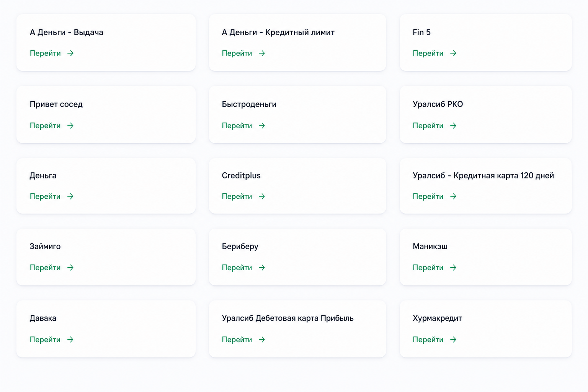The image size is (588, 392).
Task: Click the arrow icon in the Хурмакредит card
Action: click(x=453, y=340)
